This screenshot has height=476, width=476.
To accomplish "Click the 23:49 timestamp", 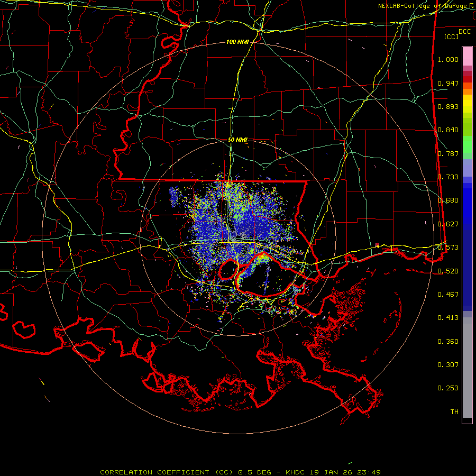I will pyautogui.click(x=369, y=472).
